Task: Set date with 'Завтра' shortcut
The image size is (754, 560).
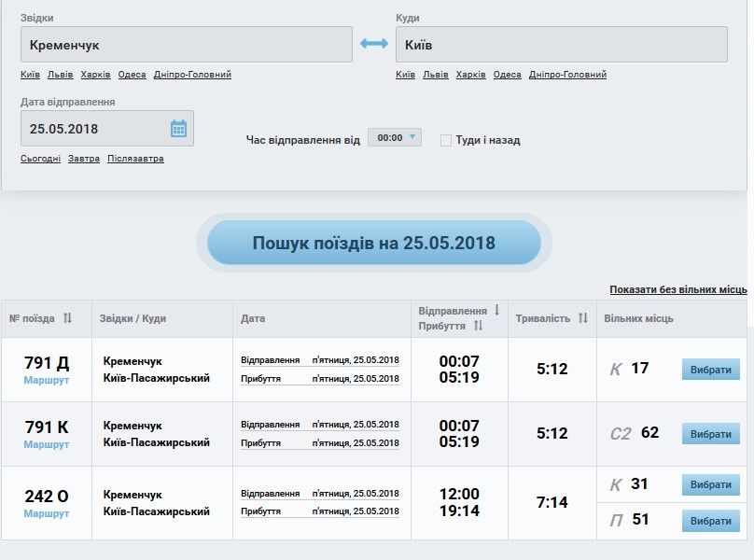Action: [x=84, y=159]
